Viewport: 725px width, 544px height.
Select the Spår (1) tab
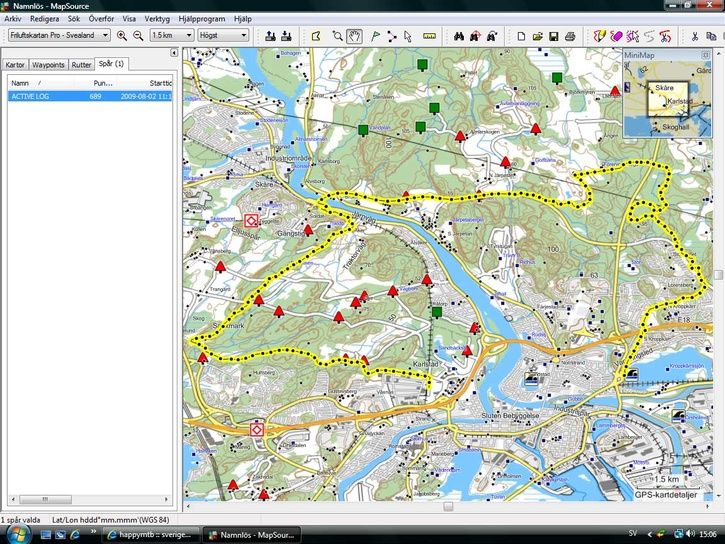click(x=111, y=64)
